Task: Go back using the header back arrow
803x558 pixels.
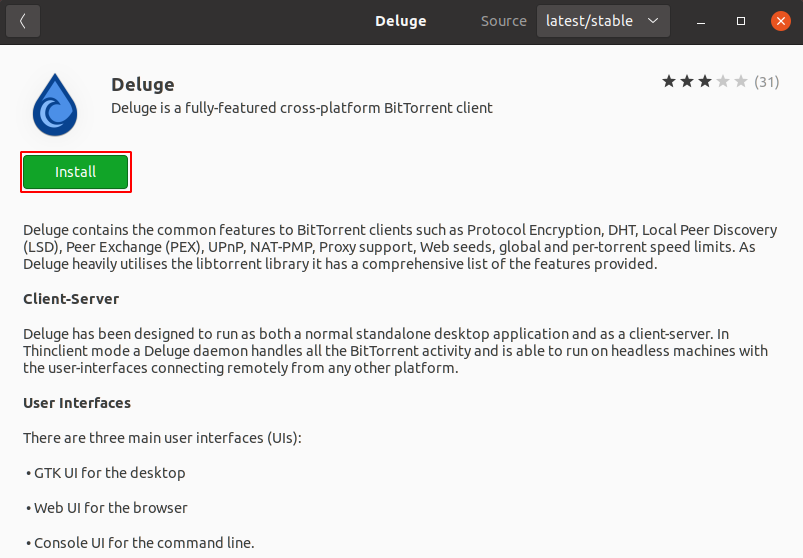Action: click(x=23, y=21)
